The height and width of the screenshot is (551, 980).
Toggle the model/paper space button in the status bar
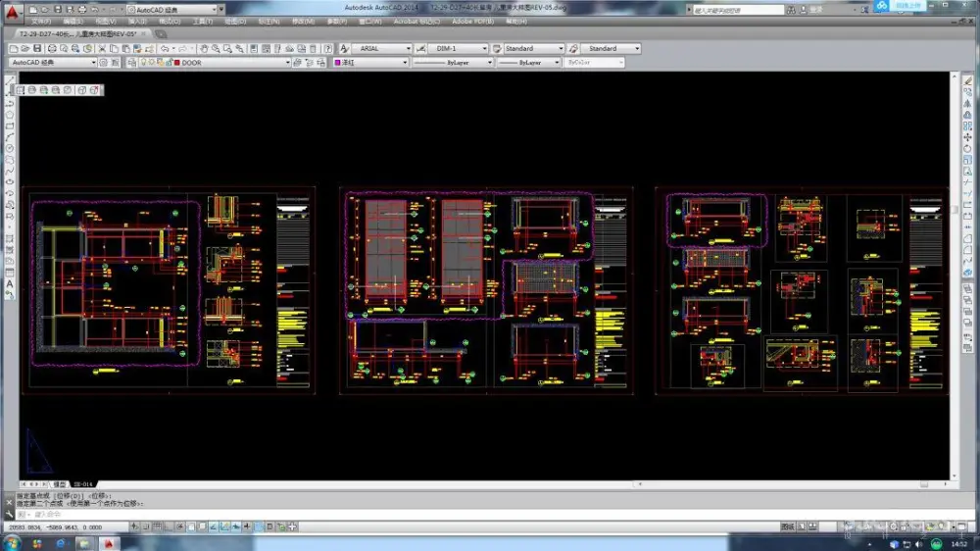click(788, 526)
